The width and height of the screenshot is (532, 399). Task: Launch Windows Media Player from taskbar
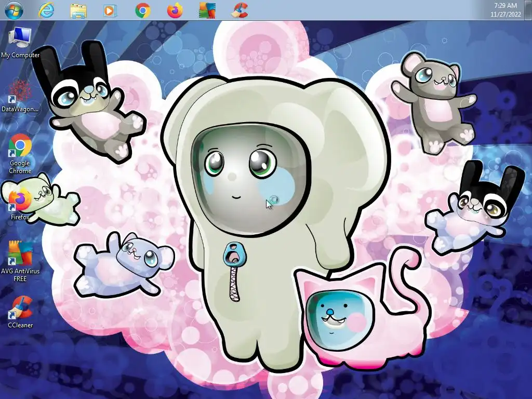pos(110,10)
